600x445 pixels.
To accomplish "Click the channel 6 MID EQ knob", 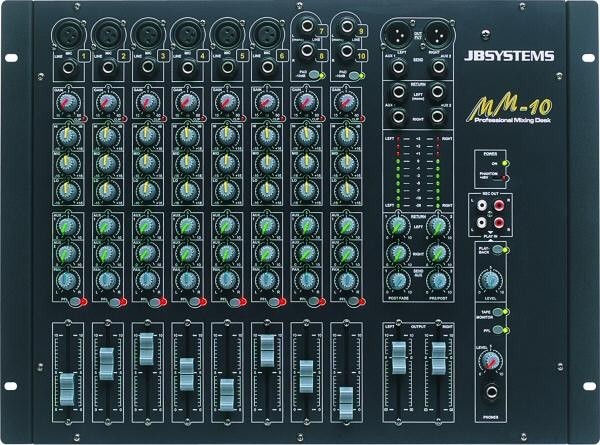I will click(267, 163).
